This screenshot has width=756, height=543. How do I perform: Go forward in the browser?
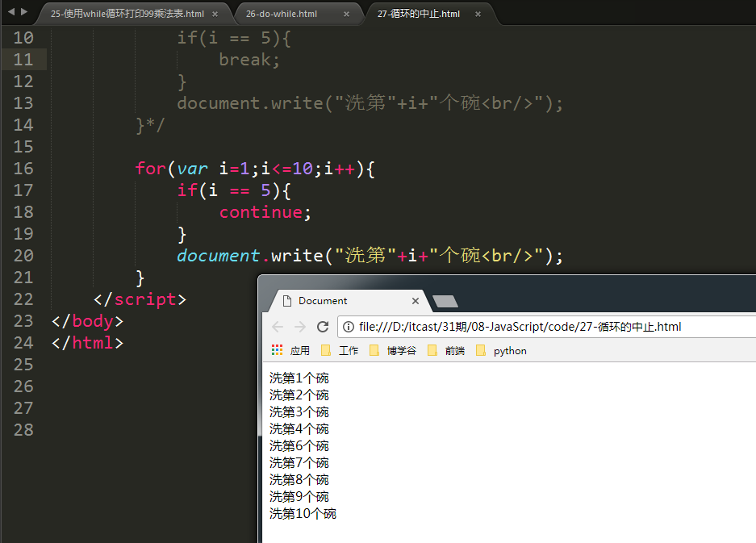coord(300,327)
